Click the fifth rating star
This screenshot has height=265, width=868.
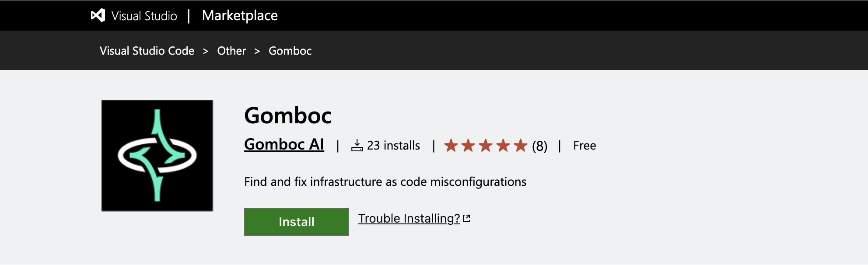click(x=521, y=145)
